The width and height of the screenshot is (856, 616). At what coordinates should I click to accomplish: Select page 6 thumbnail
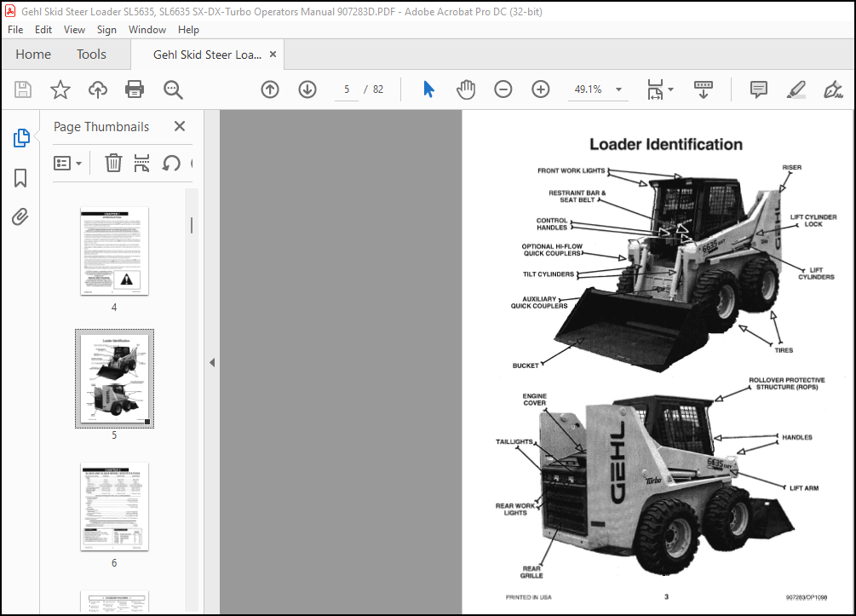pos(114,507)
